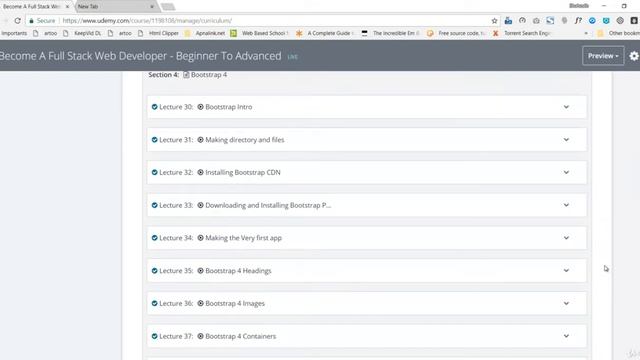Click the video icon beside Installing Bootstrap CDN
The width and height of the screenshot is (640, 360).
(200, 172)
